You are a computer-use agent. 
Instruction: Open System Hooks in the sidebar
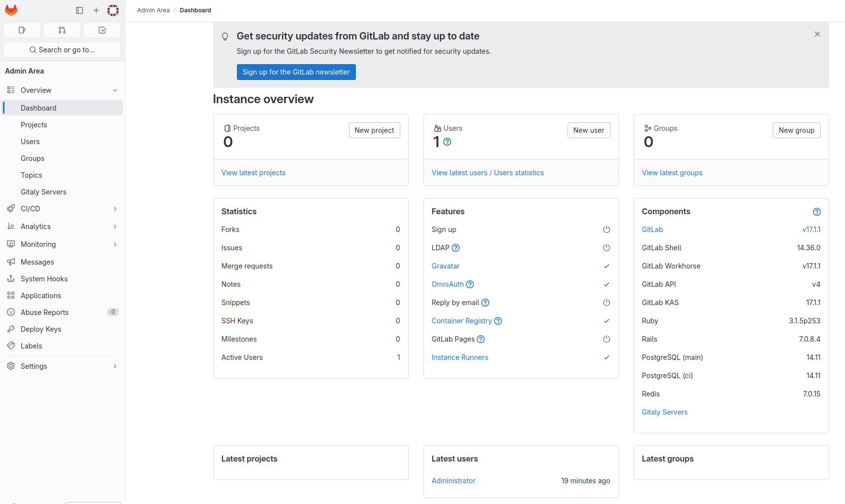coord(63,279)
